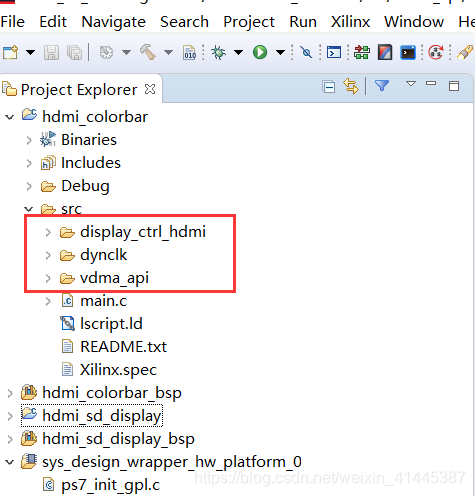This screenshot has width=475, height=496.
Task: Open the Project Explorer view menu
Action: click(x=411, y=83)
